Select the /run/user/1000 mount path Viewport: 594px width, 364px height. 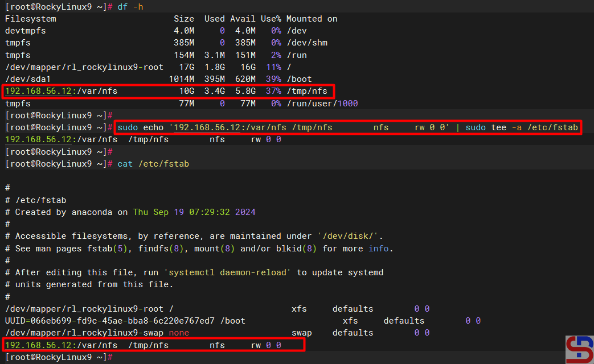[x=322, y=104]
